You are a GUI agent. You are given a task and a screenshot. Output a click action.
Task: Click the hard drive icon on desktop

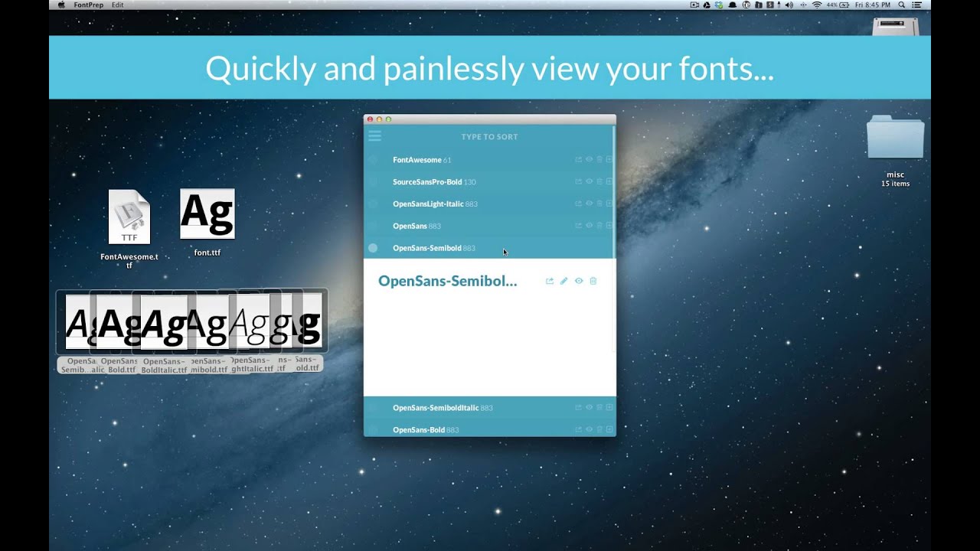(x=895, y=26)
